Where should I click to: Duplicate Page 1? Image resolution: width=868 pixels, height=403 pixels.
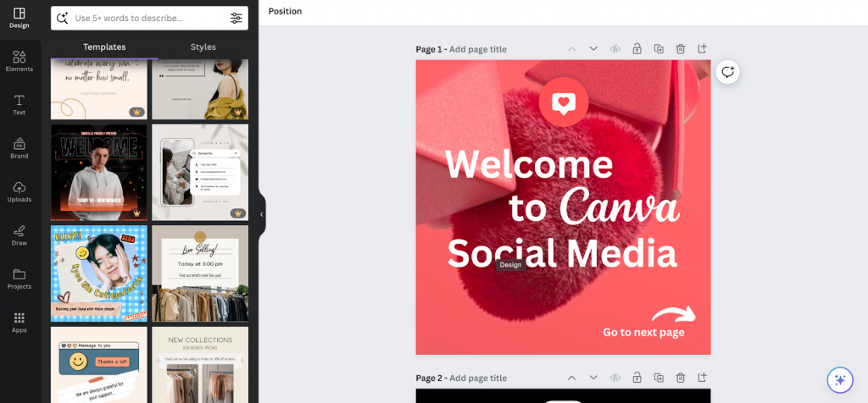tap(659, 48)
